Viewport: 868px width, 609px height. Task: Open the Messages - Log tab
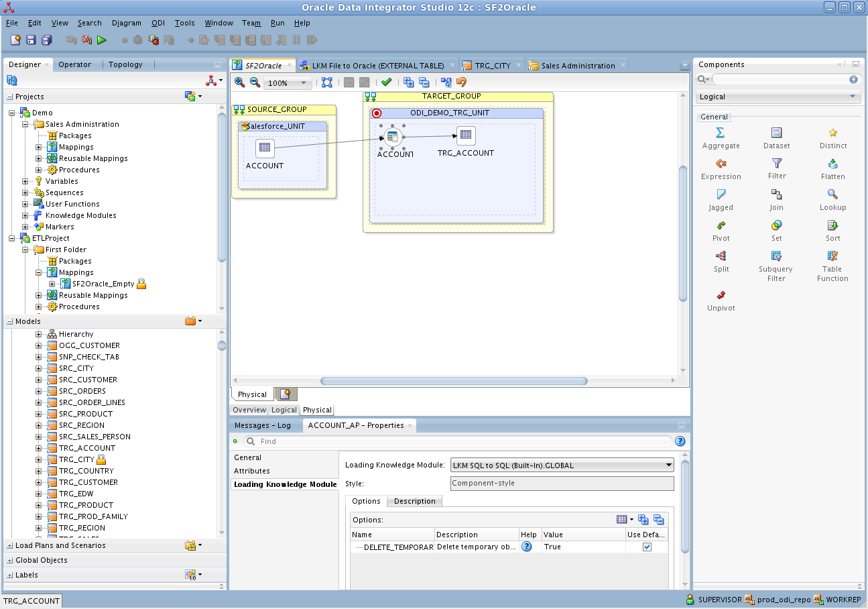click(262, 425)
